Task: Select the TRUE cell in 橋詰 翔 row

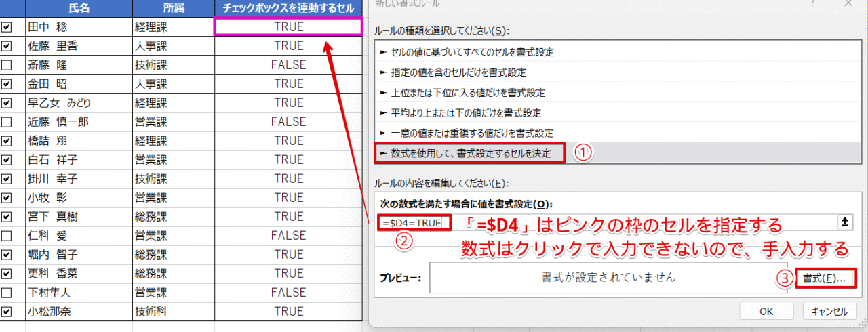Action: tap(288, 142)
